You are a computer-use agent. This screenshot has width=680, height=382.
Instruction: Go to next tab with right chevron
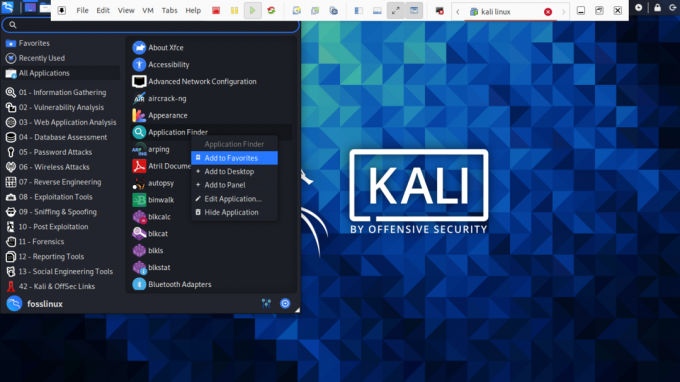point(563,12)
